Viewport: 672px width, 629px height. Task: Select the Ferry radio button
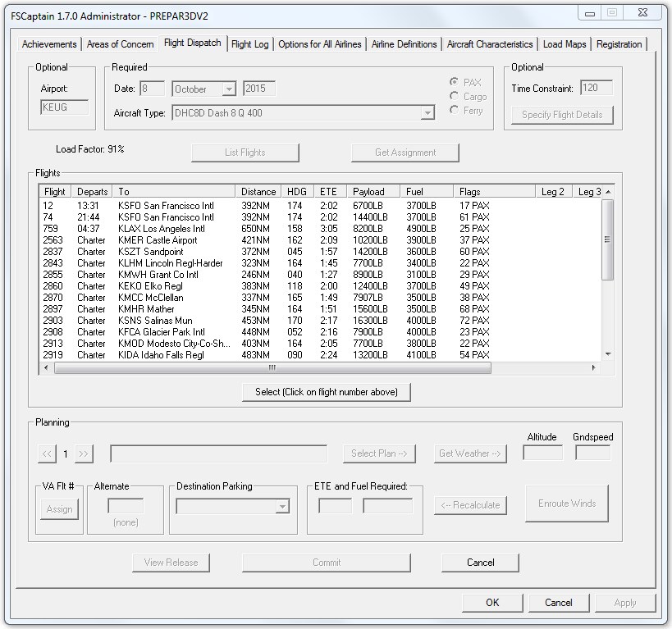(454, 110)
